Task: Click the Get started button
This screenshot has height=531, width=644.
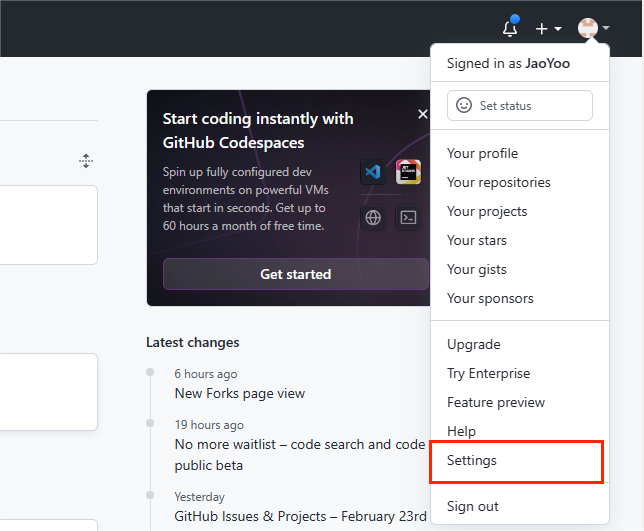Action: coord(296,274)
